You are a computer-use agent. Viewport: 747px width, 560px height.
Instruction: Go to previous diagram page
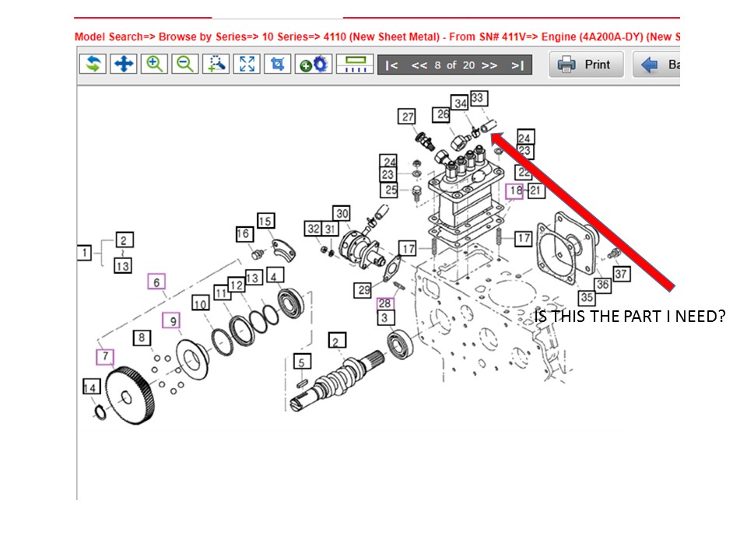pos(419,65)
